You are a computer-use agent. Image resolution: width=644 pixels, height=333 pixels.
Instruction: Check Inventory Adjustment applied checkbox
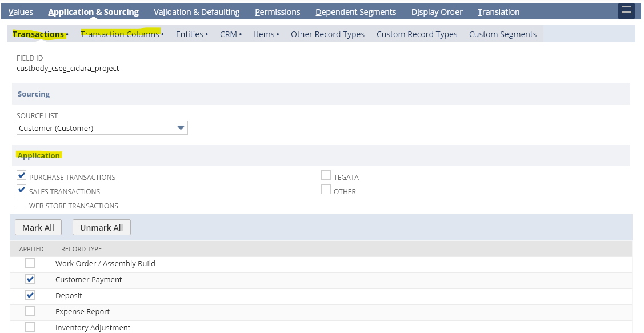[30, 327]
